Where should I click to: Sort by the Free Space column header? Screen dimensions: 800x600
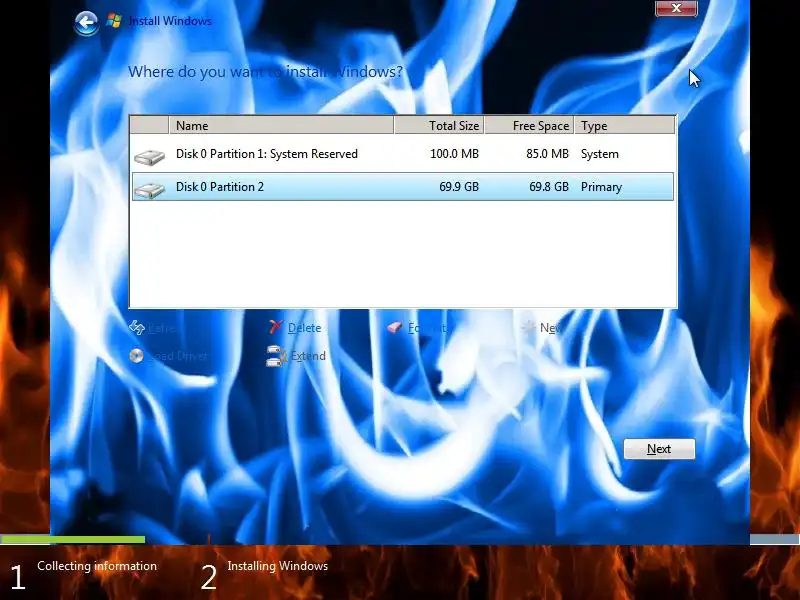click(529, 126)
